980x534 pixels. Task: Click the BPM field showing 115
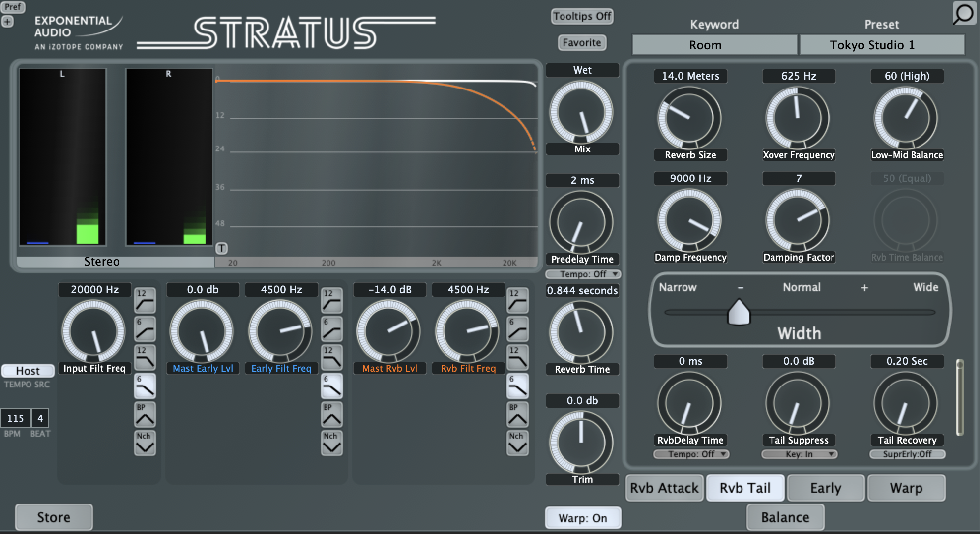15,418
